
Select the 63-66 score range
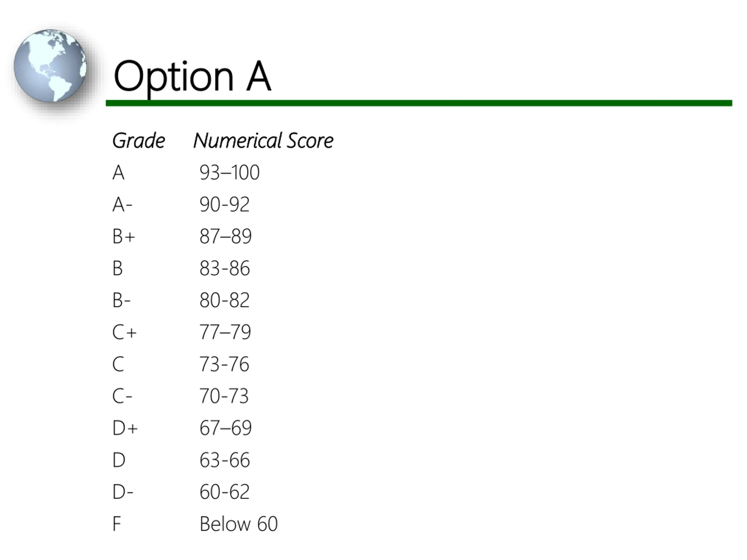[x=225, y=460]
